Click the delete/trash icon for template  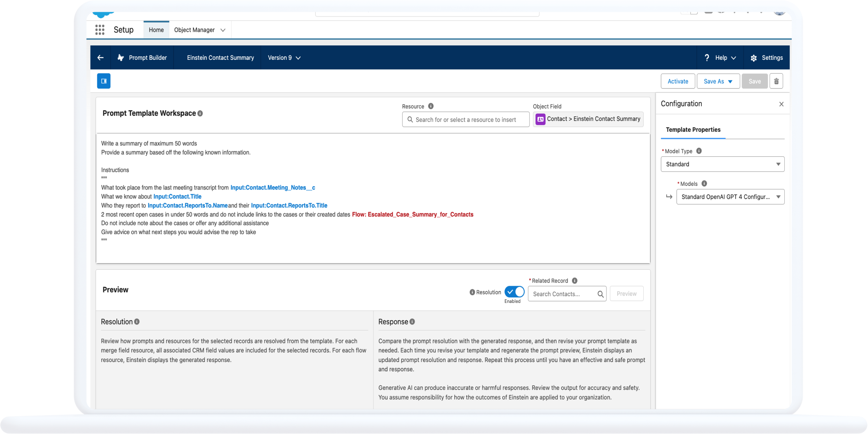[776, 81]
